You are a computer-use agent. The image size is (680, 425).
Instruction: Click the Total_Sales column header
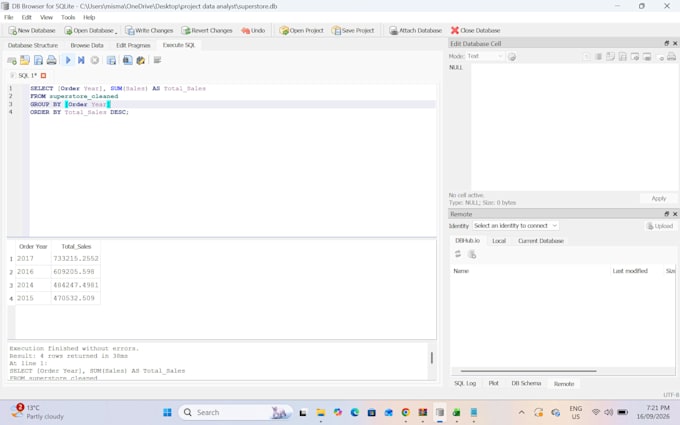click(x=76, y=246)
